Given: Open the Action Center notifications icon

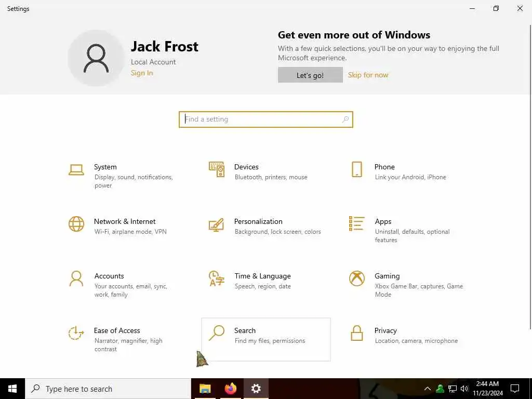Looking at the screenshot, I should coord(515,389).
